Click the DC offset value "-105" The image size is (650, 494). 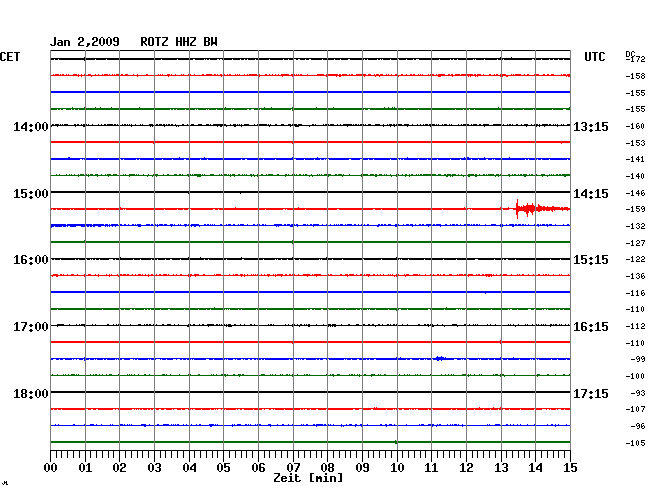[x=635, y=443]
